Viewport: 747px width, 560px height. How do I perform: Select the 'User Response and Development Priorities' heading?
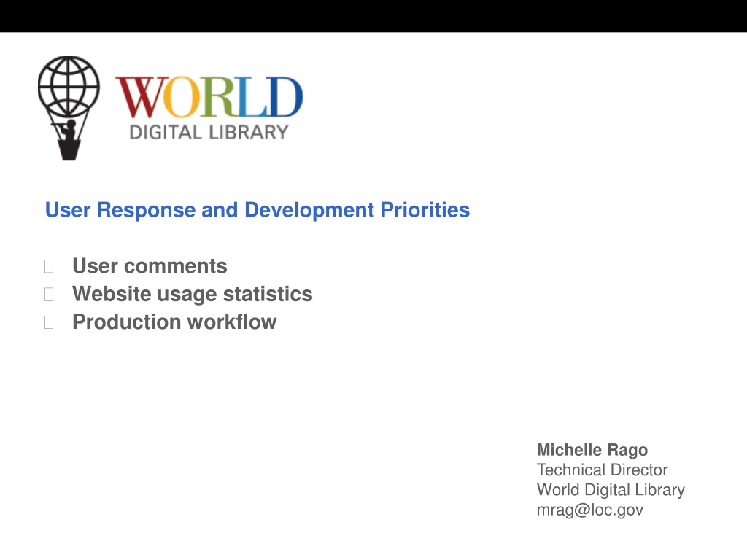(258, 210)
